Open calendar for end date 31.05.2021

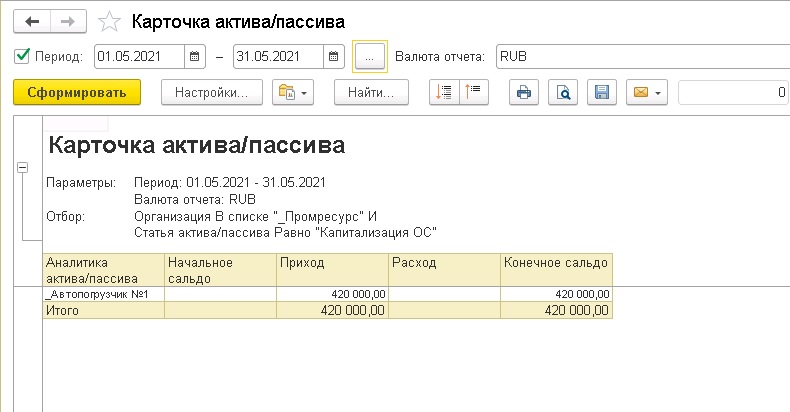click(x=334, y=56)
